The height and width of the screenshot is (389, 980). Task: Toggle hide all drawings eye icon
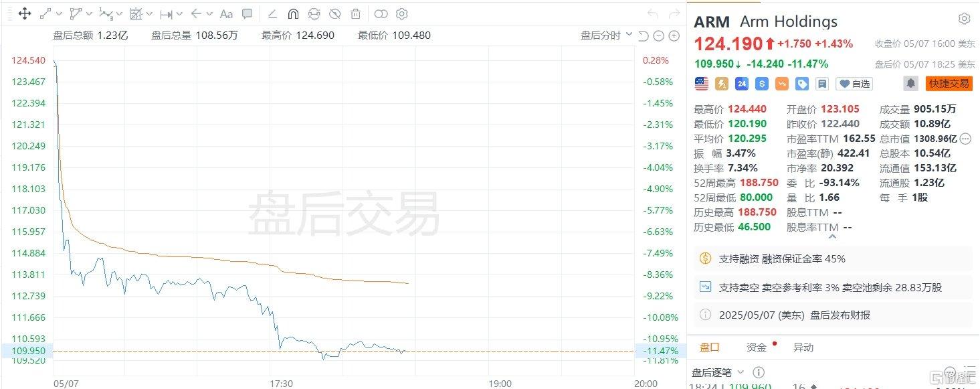(x=335, y=13)
